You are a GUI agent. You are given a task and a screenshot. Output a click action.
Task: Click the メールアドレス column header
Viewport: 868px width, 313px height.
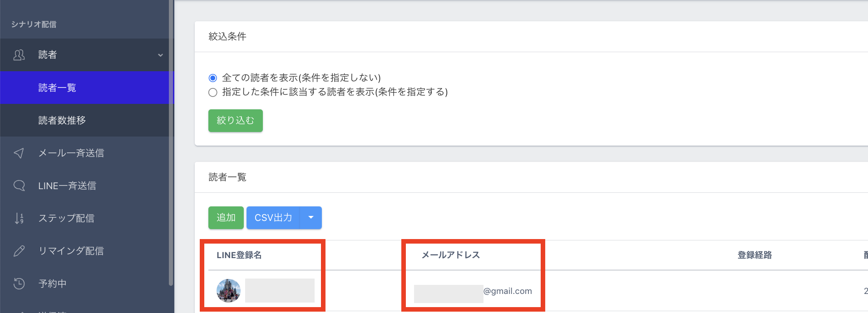tap(450, 255)
